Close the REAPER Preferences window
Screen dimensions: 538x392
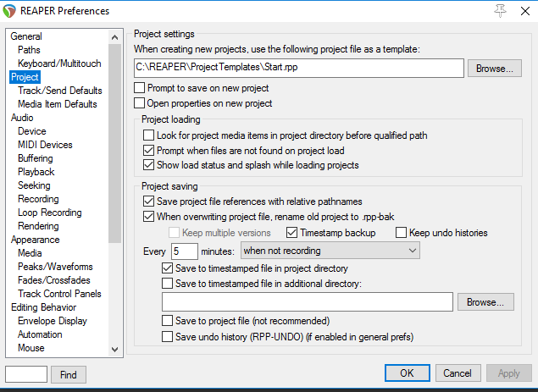click(524, 11)
